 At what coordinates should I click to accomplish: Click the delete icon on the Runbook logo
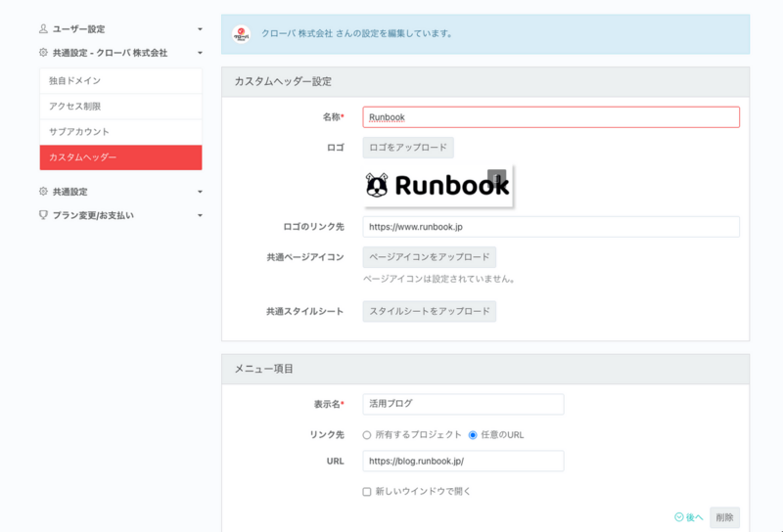tap(496, 178)
